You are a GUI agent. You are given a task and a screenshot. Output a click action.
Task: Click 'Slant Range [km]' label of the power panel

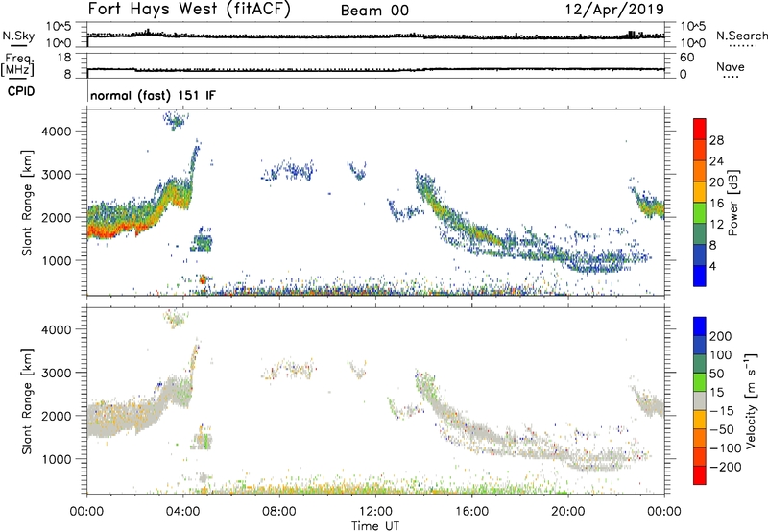[x=27, y=203]
